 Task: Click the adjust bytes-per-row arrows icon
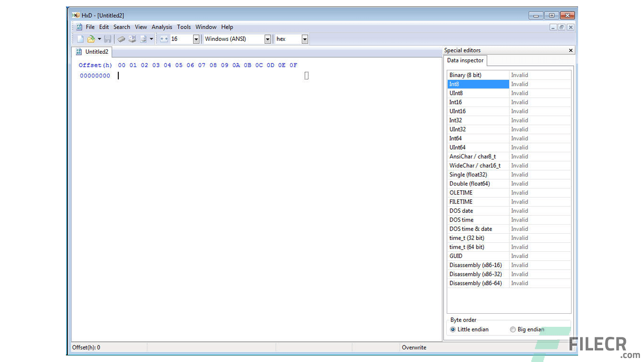click(164, 39)
